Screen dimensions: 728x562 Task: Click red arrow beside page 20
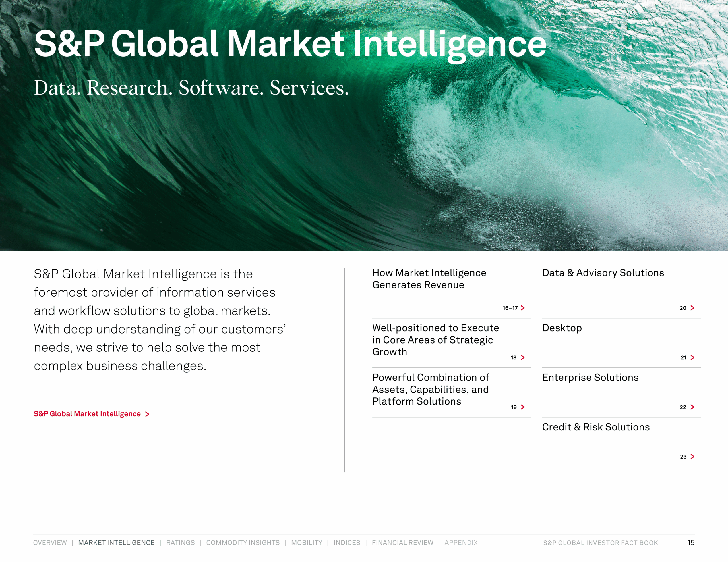[x=692, y=308]
